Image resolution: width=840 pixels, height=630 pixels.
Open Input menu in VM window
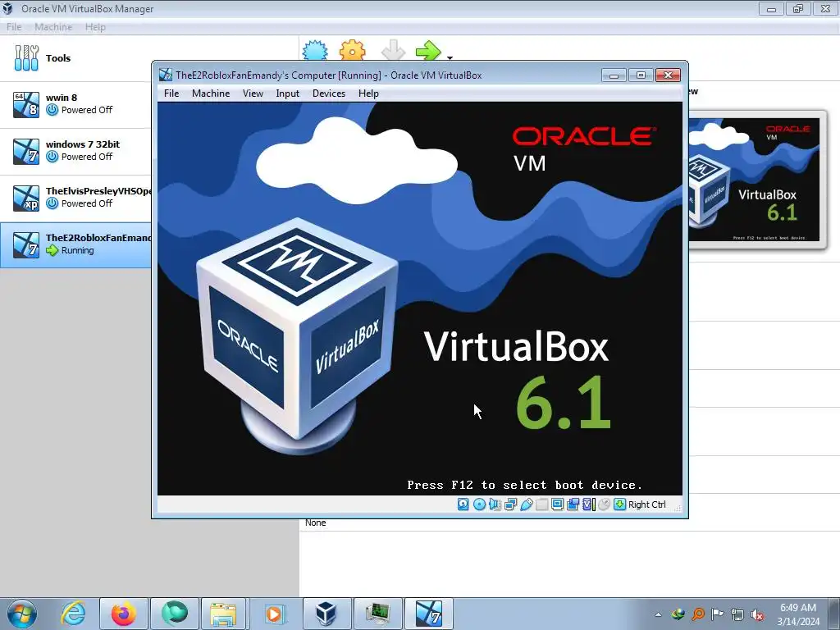point(288,94)
